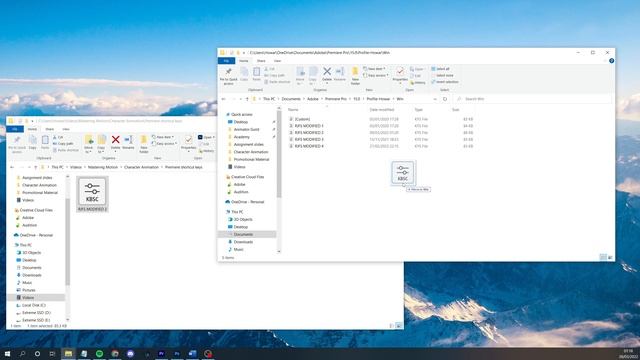This screenshot has width=640, height=360.
Task: Click Invert selection in the Win window
Action: pyautogui.click(x=444, y=82)
